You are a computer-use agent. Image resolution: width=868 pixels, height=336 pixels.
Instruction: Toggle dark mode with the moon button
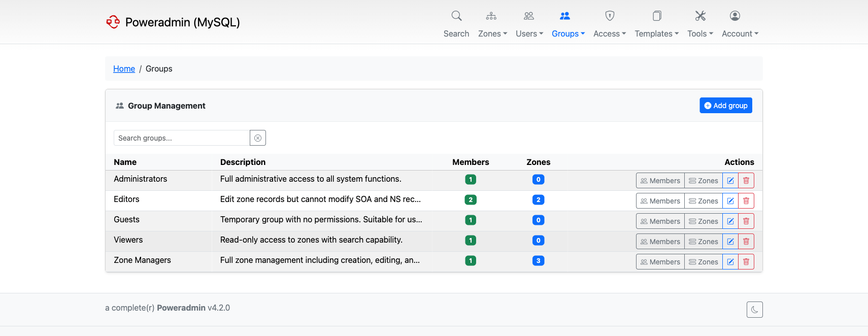tap(754, 310)
